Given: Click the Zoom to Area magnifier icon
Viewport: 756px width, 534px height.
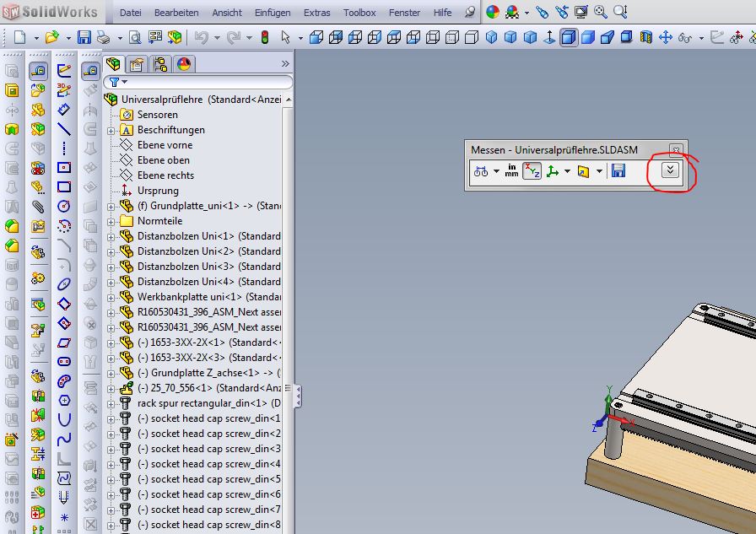Looking at the screenshot, I should [620, 12].
